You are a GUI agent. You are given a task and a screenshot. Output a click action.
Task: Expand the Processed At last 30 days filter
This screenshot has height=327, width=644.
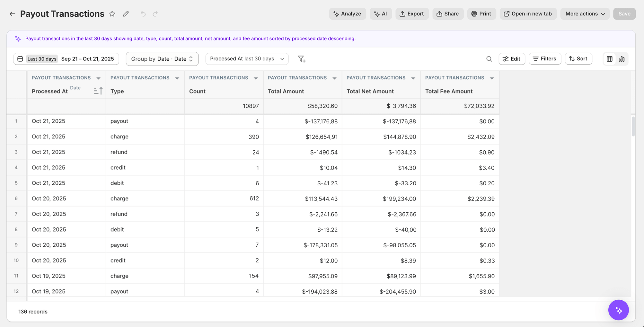click(x=282, y=59)
